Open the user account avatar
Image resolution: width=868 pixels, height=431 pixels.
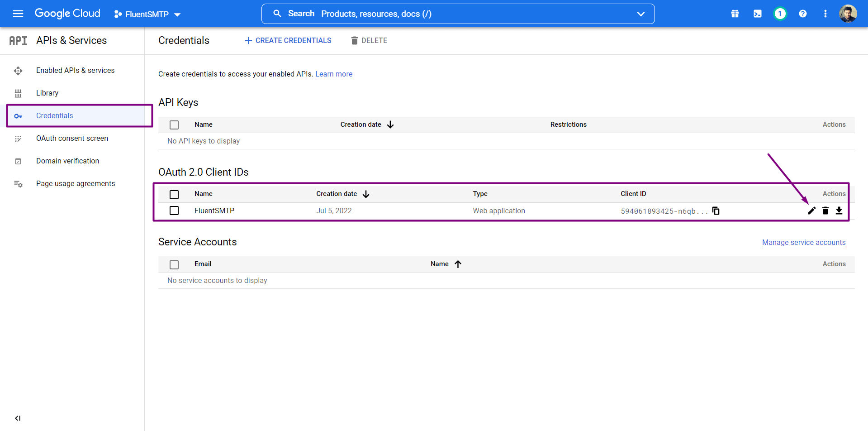[848, 14]
